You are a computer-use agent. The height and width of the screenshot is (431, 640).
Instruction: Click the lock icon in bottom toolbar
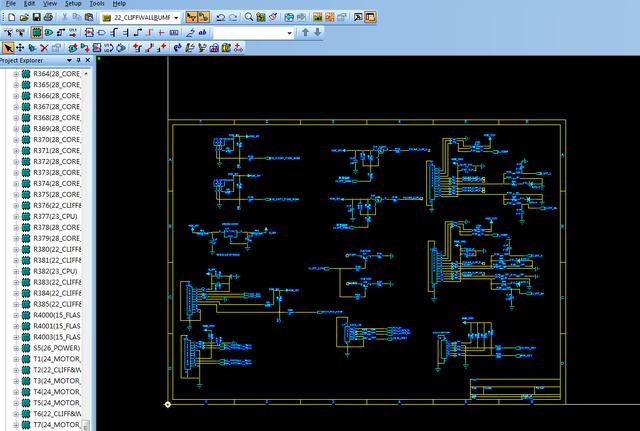pos(214,48)
